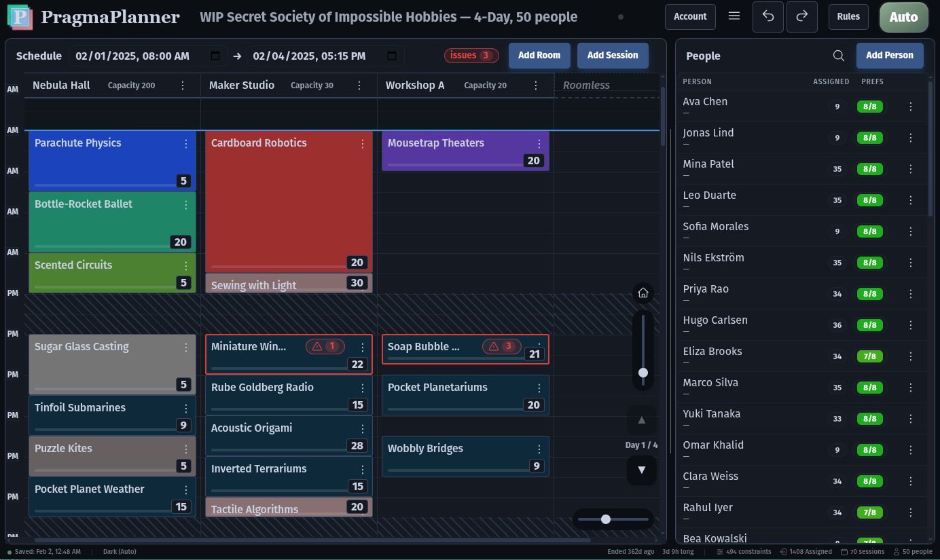Click the Add Room button

coord(539,56)
